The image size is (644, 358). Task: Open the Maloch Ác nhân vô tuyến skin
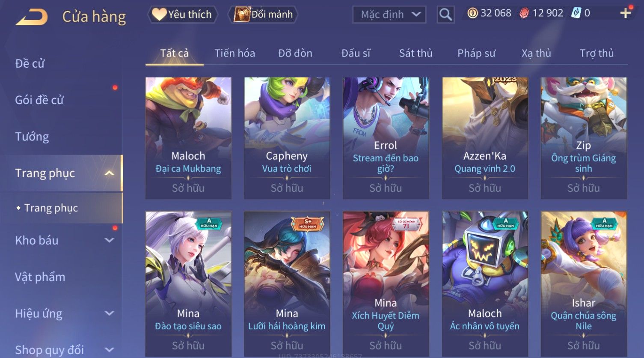[x=484, y=283]
